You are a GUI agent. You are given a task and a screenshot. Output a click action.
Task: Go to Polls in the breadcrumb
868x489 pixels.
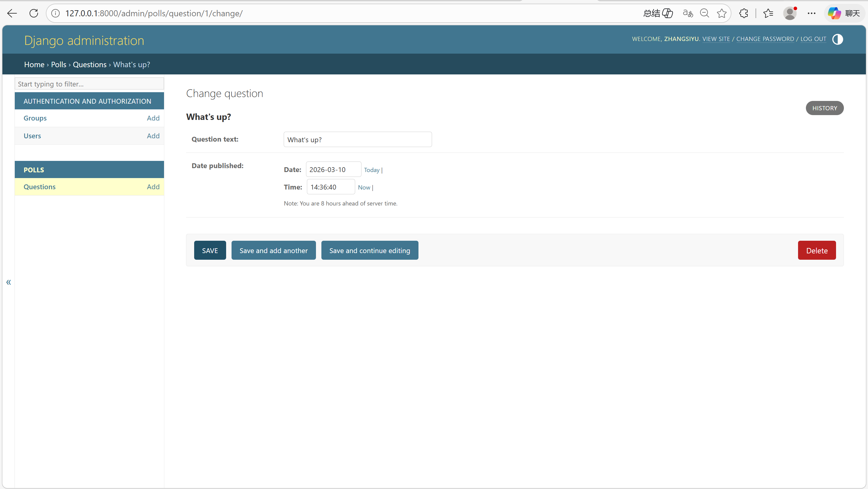click(x=58, y=65)
